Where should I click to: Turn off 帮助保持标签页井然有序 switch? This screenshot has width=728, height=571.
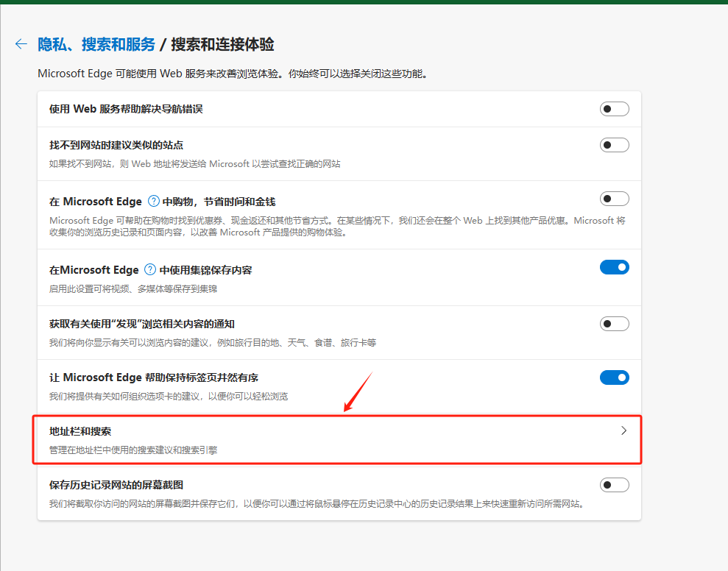[x=614, y=377]
